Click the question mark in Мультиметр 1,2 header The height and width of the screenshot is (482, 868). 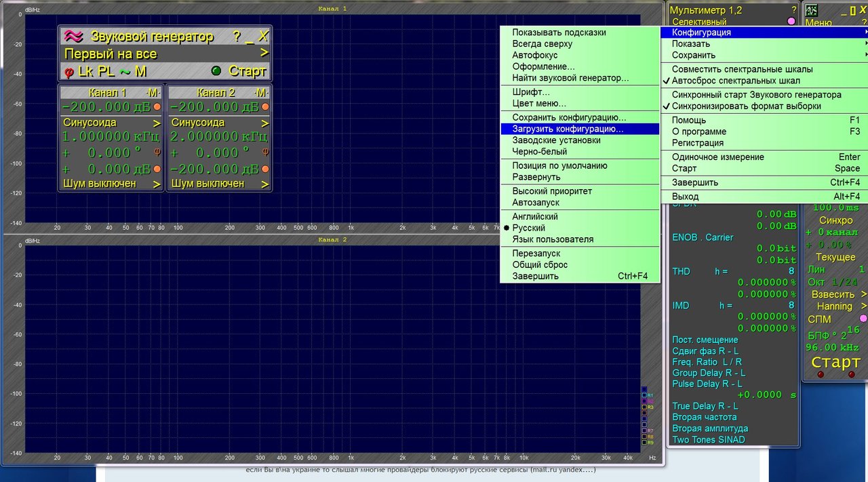pos(794,10)
